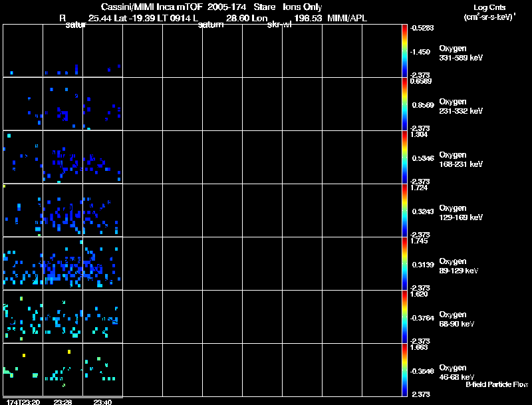Select the 'Oxygen 46-68 keV' label
The height and width of the screenshot is (405, 532).
click(457, 372)
